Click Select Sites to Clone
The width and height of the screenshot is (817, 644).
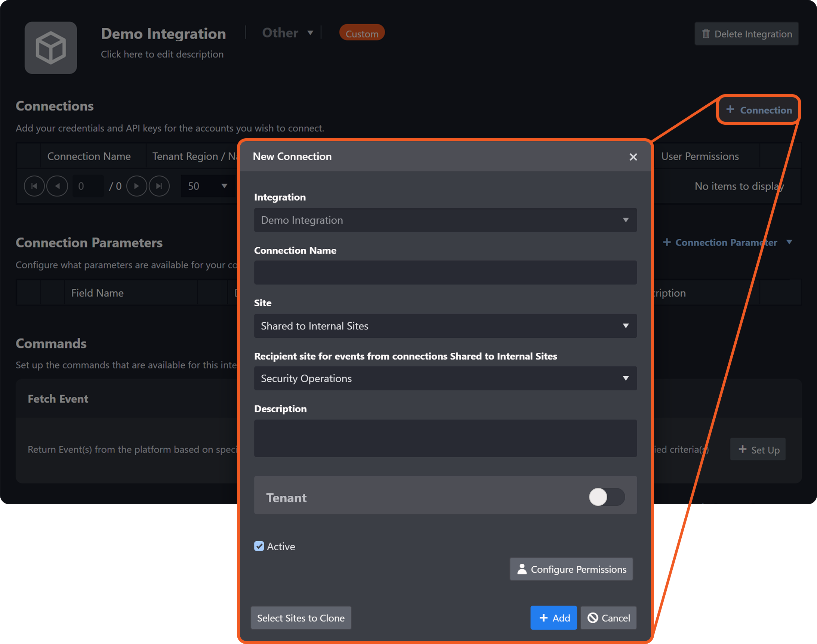click(x=300, y=617)
